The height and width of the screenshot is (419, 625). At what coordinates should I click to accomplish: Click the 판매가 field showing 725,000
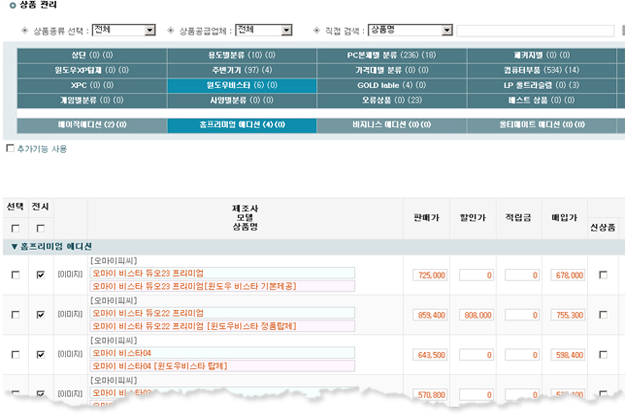pos(430,275)
